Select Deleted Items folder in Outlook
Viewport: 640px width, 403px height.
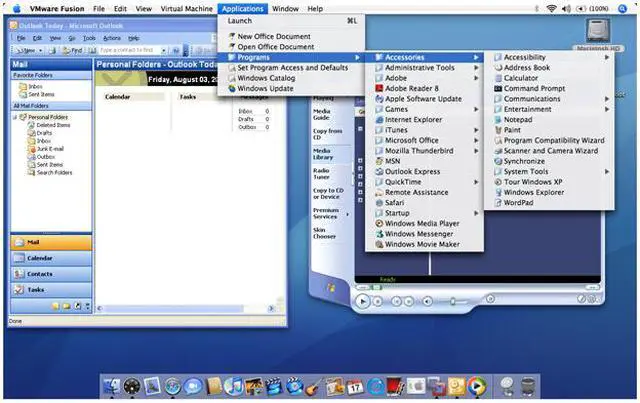point(49,125)
